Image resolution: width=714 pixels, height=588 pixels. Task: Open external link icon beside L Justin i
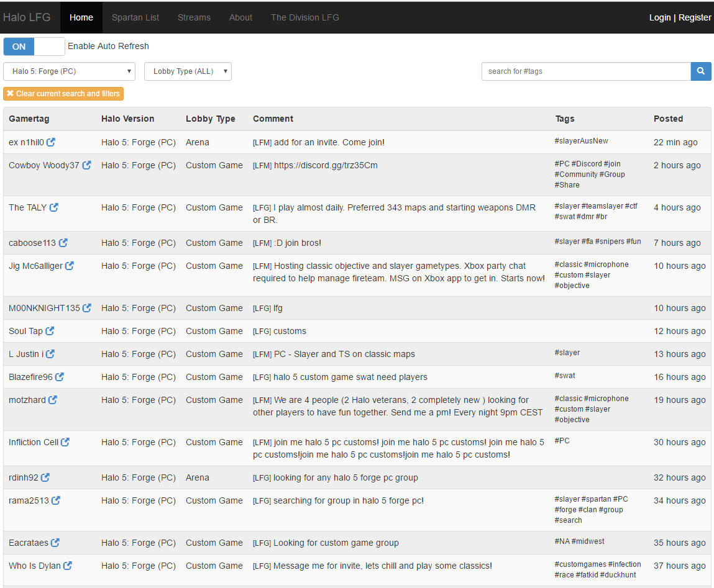[50, 354]
